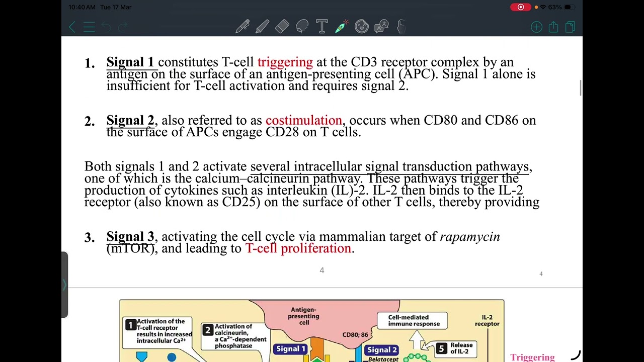
Task: Click the words 'CD3 receptor complex'
Action: [x=415, y=62]
